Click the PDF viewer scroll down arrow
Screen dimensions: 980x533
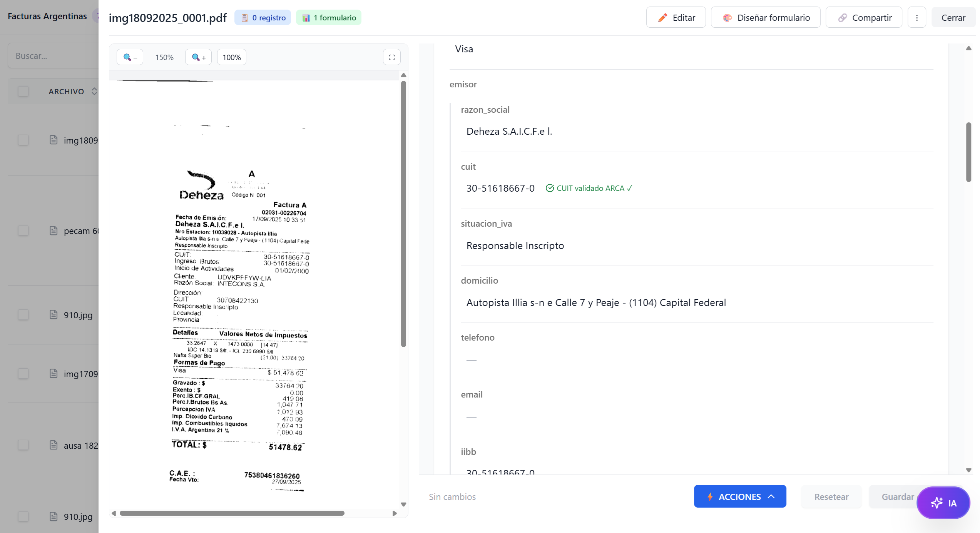point(403,505)
